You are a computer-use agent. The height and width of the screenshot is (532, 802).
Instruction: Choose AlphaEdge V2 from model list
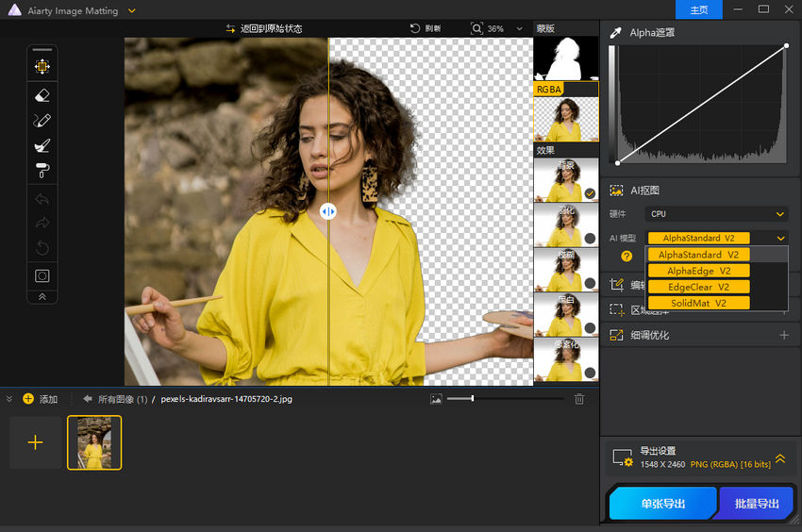click(x=698, y=271)
